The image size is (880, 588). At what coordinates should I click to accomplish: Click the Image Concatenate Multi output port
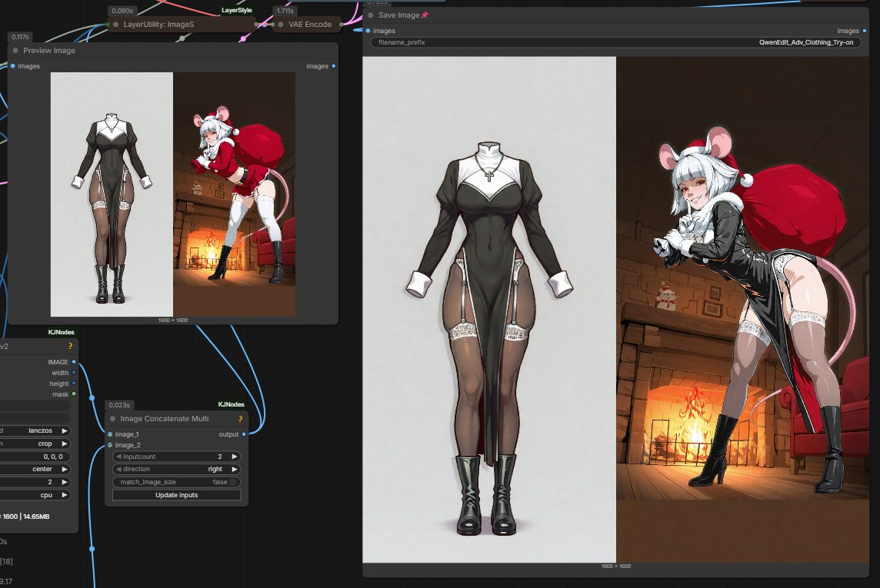click(244, 434)
